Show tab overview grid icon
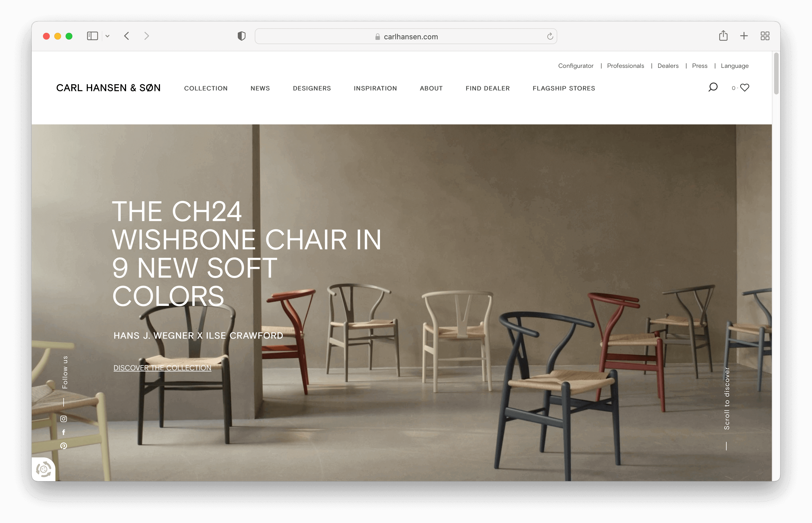The height and width of the screenshot is (523, 812). click(x=765, y=36)
